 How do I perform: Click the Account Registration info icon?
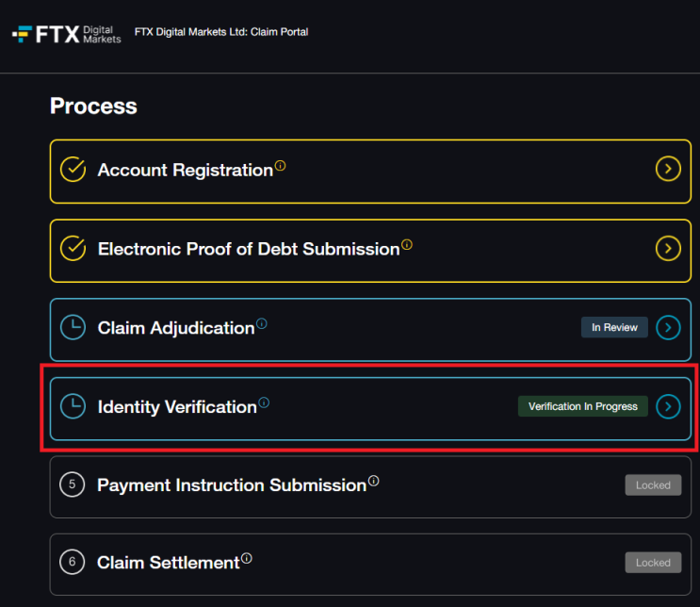coord(281,166)
